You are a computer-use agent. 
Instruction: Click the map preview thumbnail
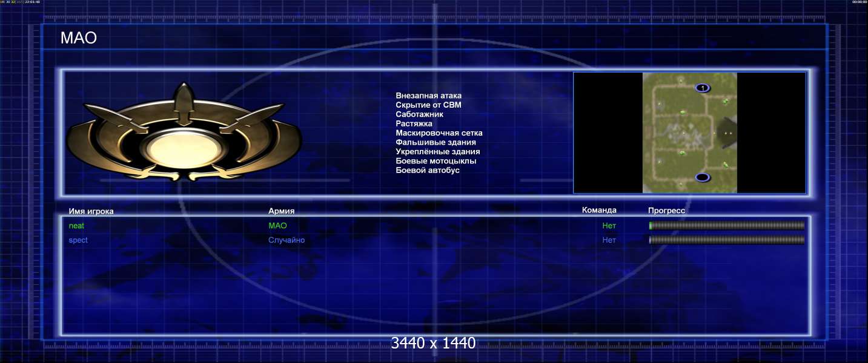click(689, 132)
